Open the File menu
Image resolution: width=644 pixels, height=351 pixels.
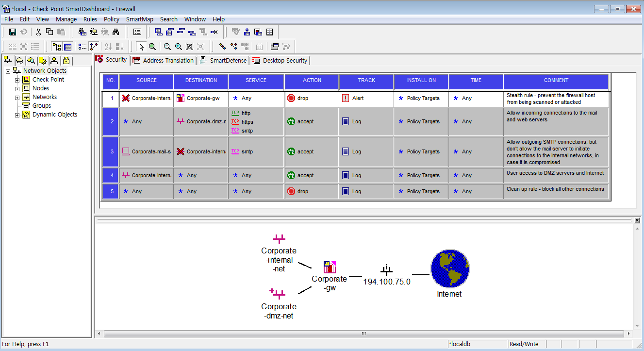[9, 19]
